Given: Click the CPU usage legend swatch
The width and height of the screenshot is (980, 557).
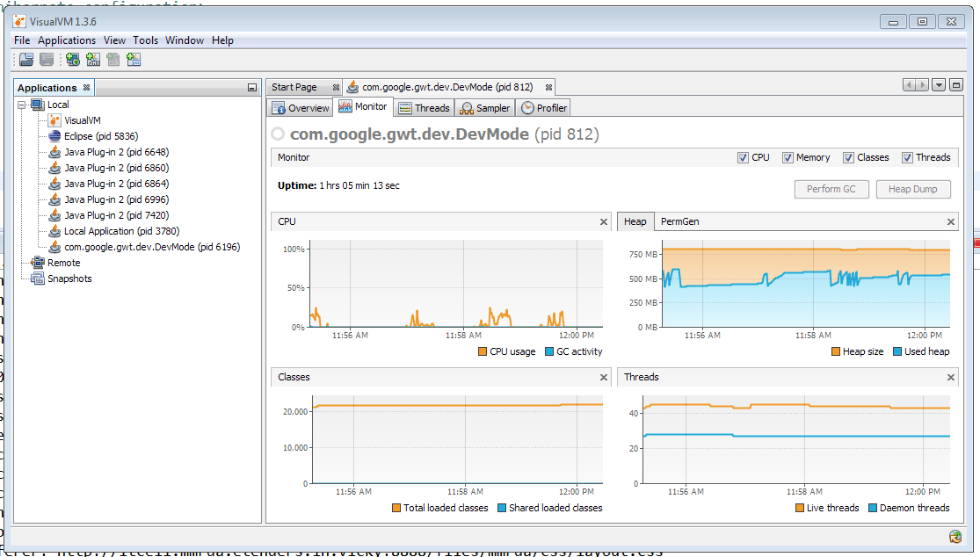Looking at the screenshot, I should click(483, 351).
